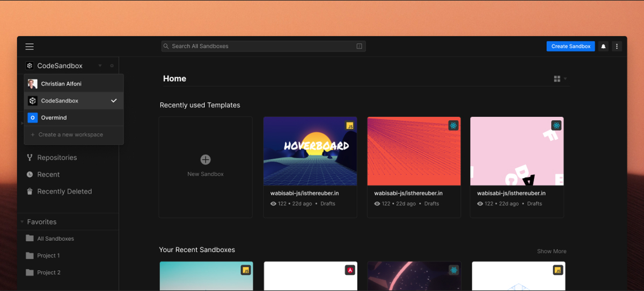The image size is (644, 291).
Task: Open the pink template thumbnail
Action: (x=517, y=151)
